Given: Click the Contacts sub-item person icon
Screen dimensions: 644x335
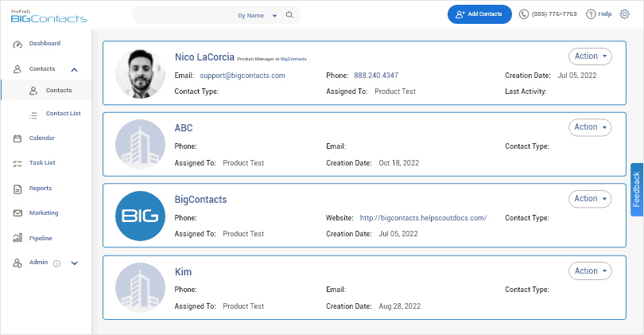Looking at the screenshot, I should point(33,91).
